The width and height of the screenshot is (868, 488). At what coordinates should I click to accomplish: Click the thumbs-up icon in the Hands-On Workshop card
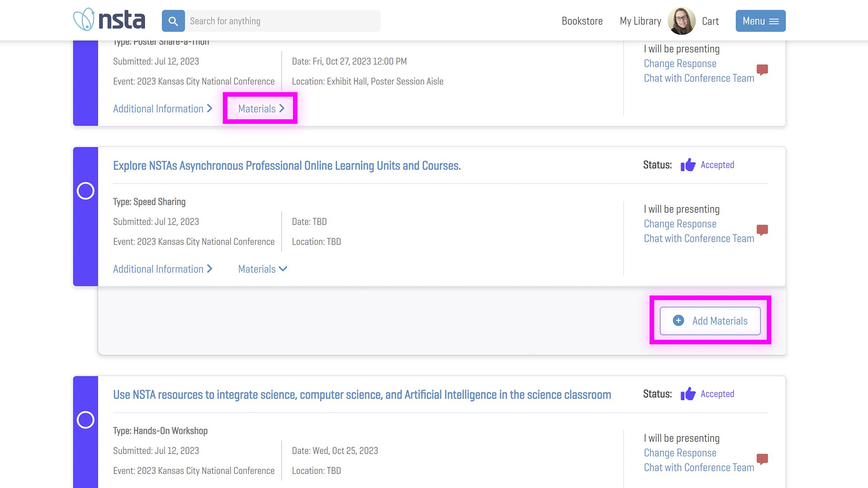(688, 394)
